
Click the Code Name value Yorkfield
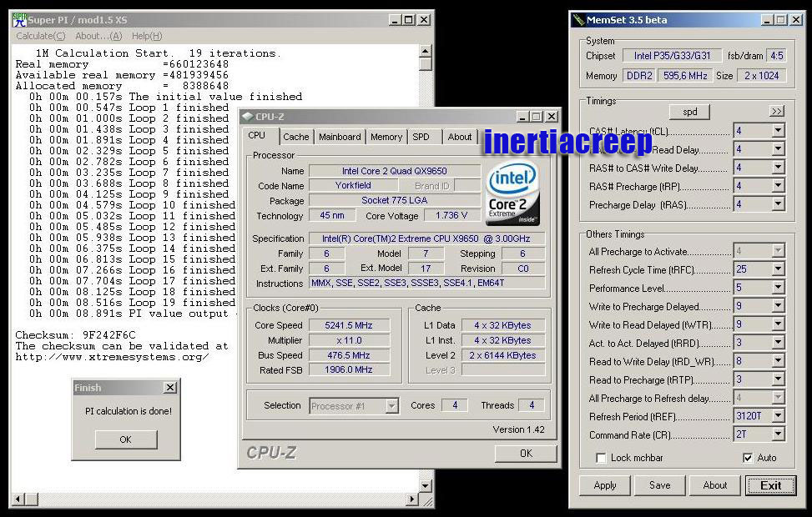tap(353, 185)
